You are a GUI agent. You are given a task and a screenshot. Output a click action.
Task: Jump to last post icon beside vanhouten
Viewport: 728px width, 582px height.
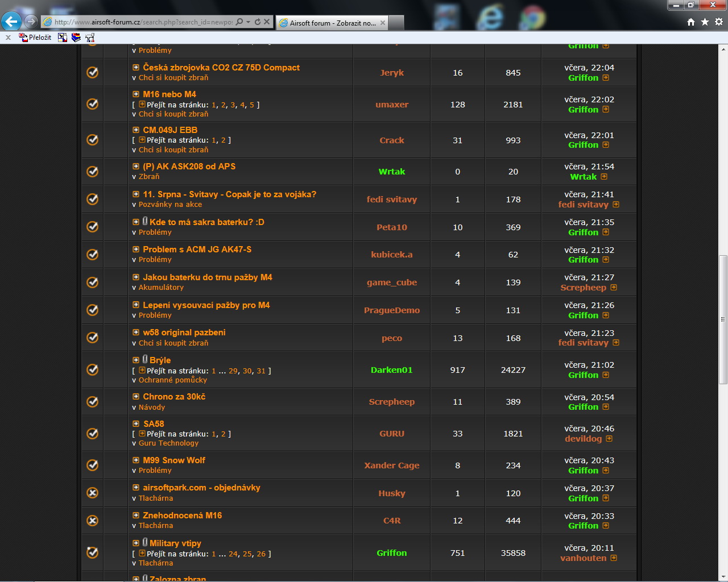coord(614,558)
